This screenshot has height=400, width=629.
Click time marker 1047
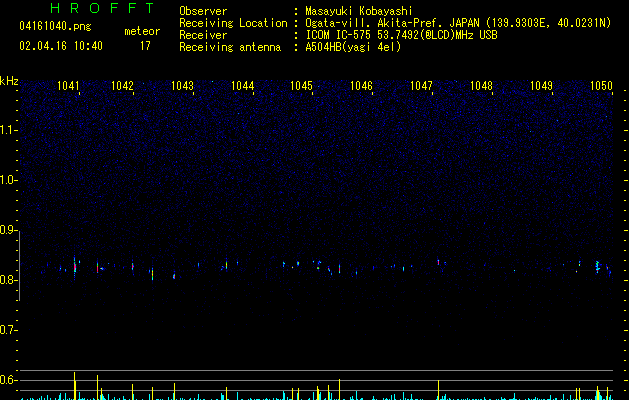click(x=421, y=86)
